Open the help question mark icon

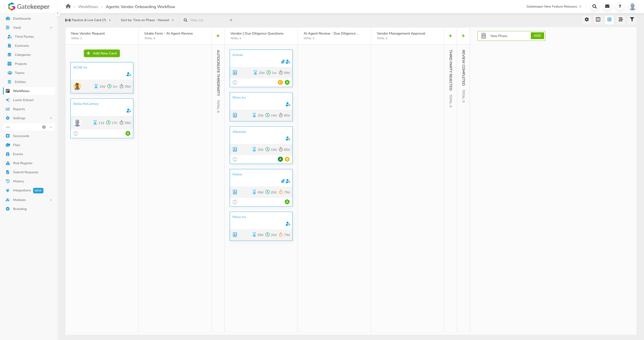click(x=620, y=7)
